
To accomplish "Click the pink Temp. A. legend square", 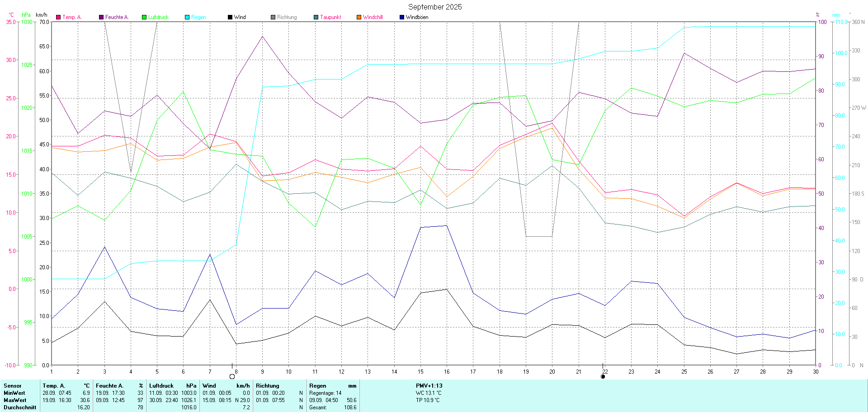I will tap(58, 17).
